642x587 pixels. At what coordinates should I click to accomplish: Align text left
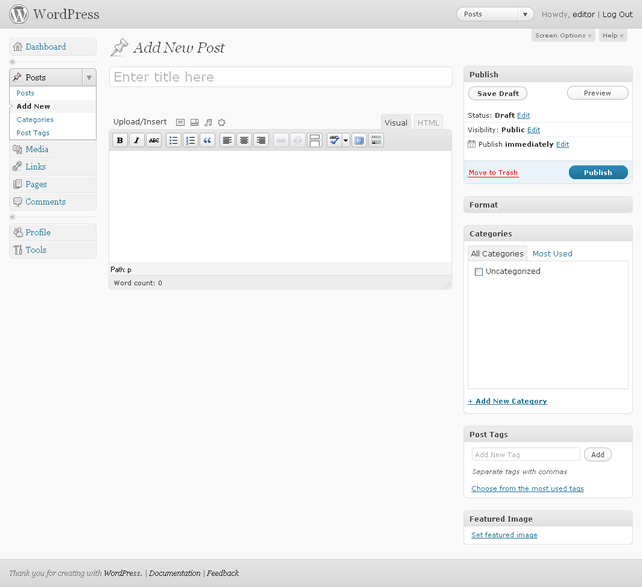pyautogui.click(x=227, y=140)
